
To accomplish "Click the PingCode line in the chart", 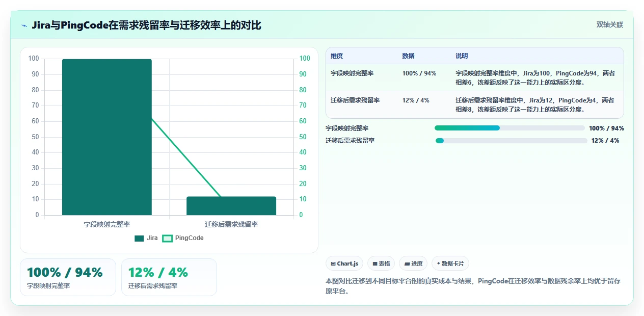I will [186, 157].
